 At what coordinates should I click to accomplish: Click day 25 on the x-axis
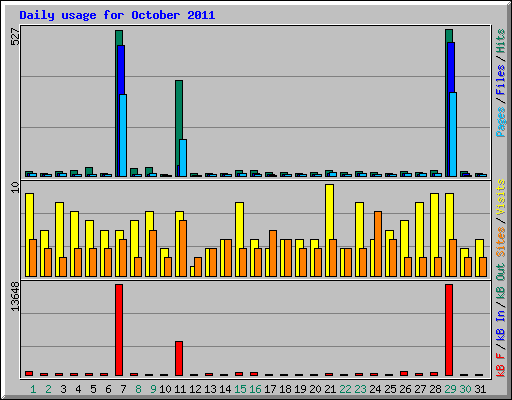click(x=390, y=389)
